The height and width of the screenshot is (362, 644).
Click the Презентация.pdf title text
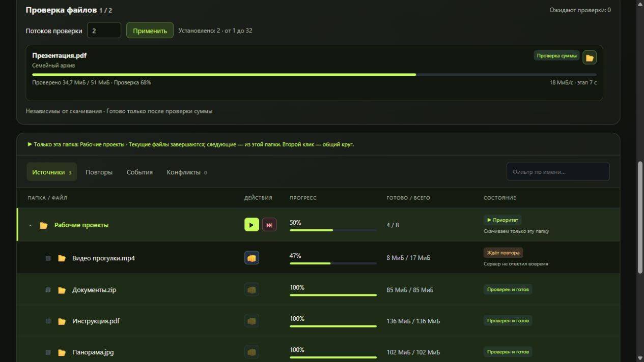tap(60, 55)
